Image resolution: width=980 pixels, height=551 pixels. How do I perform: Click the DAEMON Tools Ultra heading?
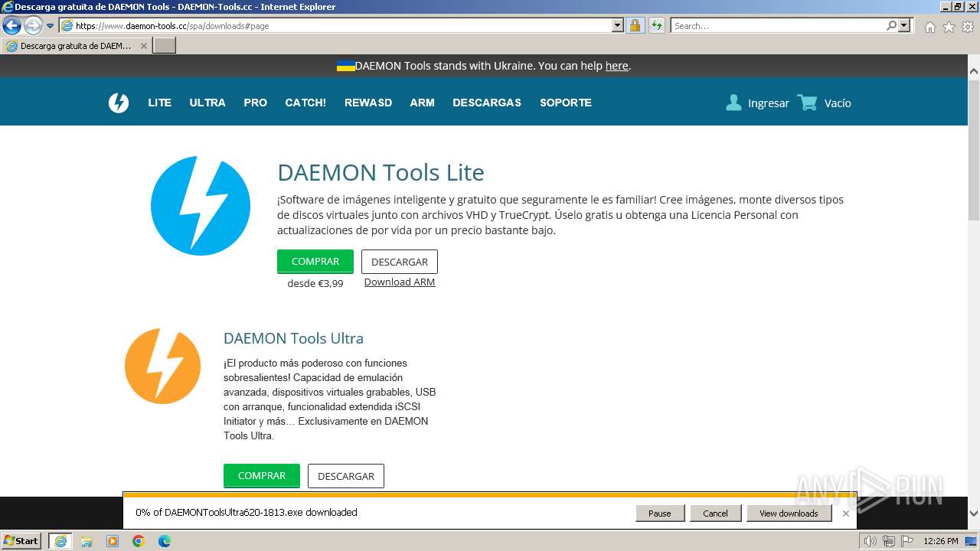pos(293,338)
